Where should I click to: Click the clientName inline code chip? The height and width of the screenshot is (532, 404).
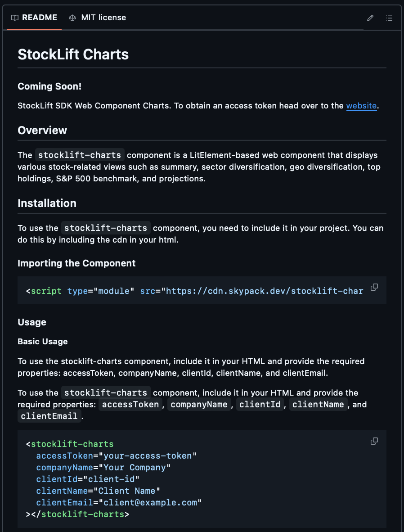click(x=318, y=405)
